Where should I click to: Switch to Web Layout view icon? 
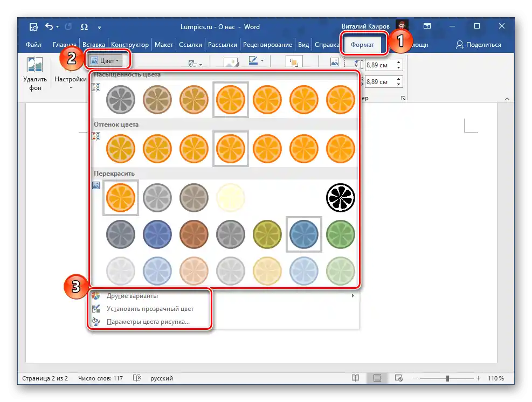coord(399,378)
